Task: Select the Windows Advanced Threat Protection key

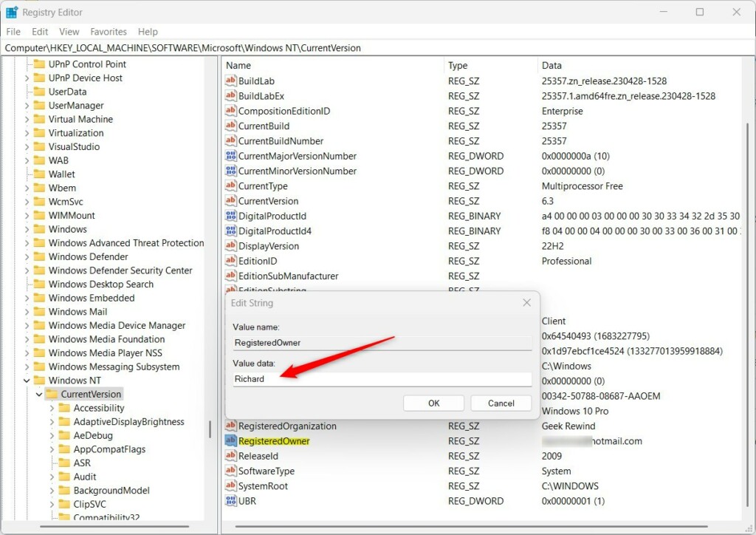Action: coord(126,242)
